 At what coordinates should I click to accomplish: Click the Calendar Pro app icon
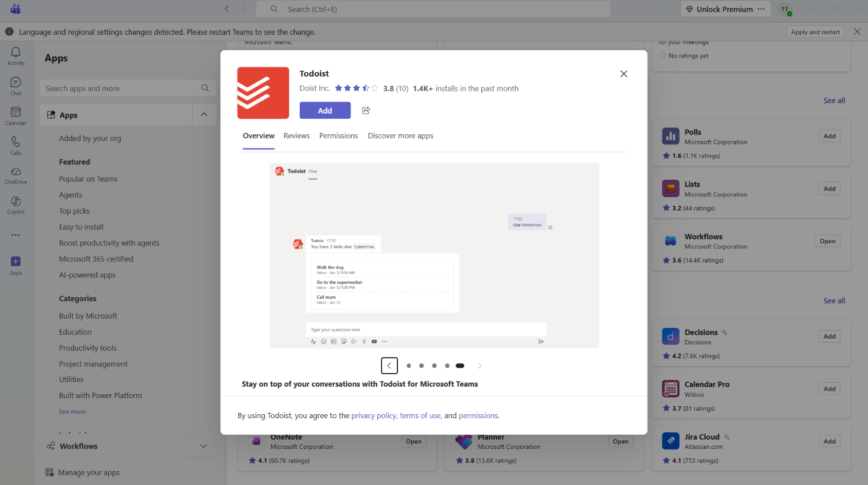click(670, 389)
